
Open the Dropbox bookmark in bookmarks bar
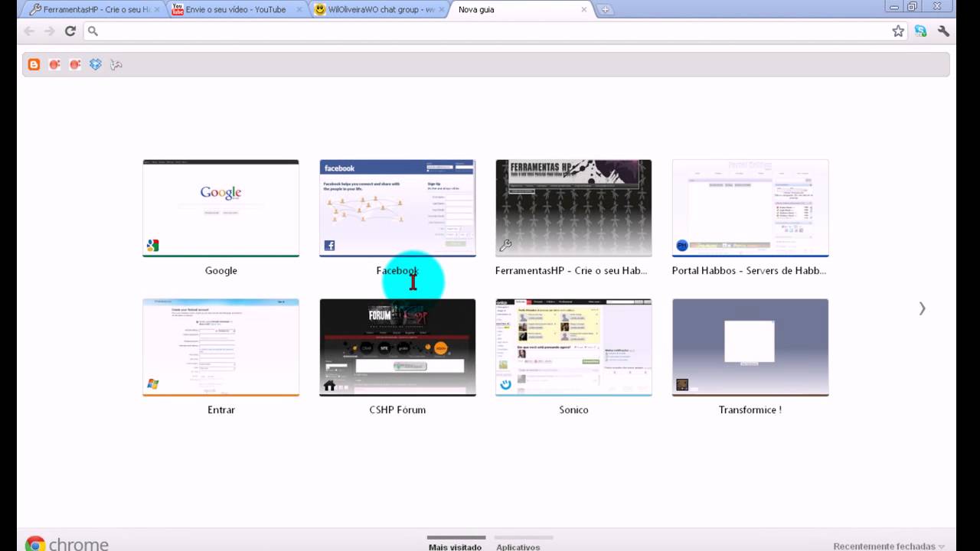[95, 64]
